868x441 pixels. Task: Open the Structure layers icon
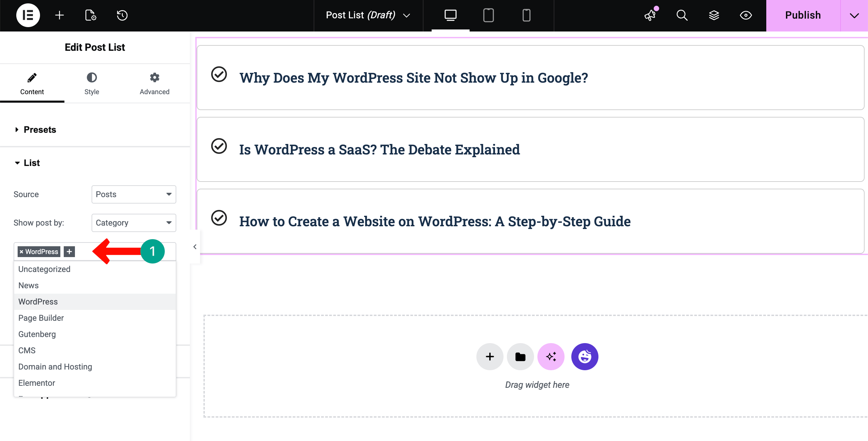coord(714,15)
